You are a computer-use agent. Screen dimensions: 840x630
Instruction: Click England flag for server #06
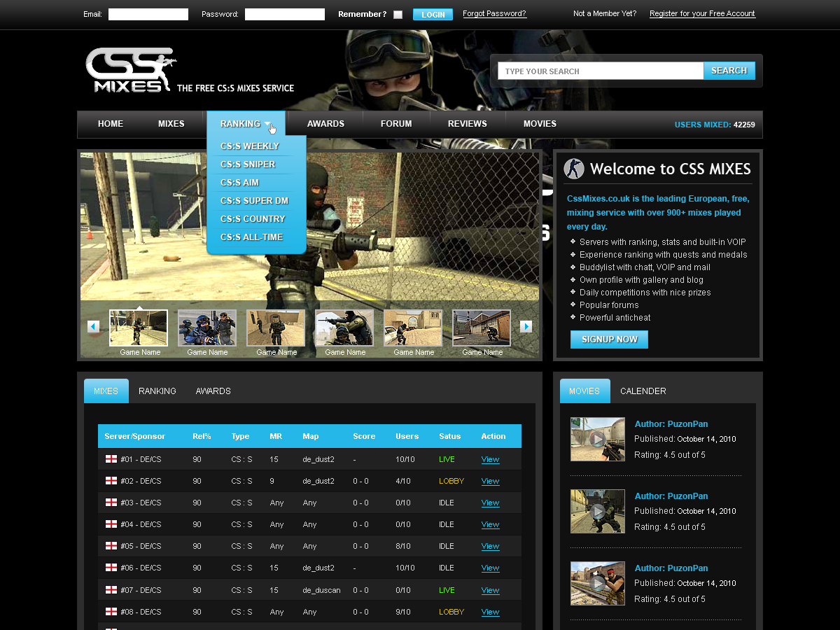(x=111, y=568)
